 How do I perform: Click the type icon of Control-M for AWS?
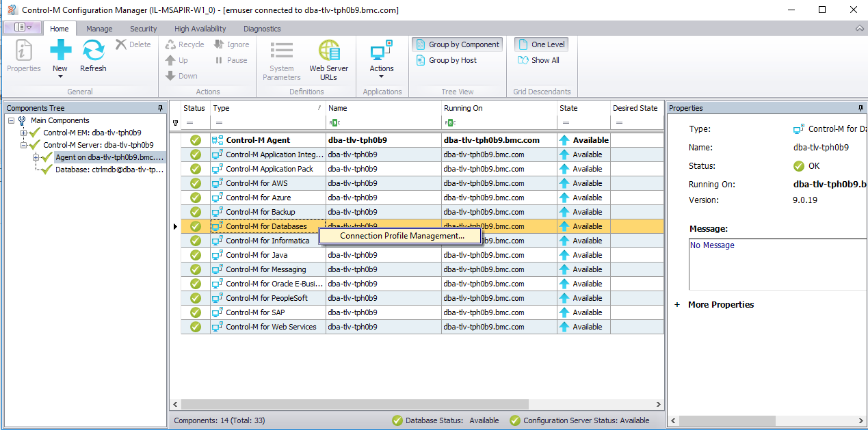[x=218, y=183]
